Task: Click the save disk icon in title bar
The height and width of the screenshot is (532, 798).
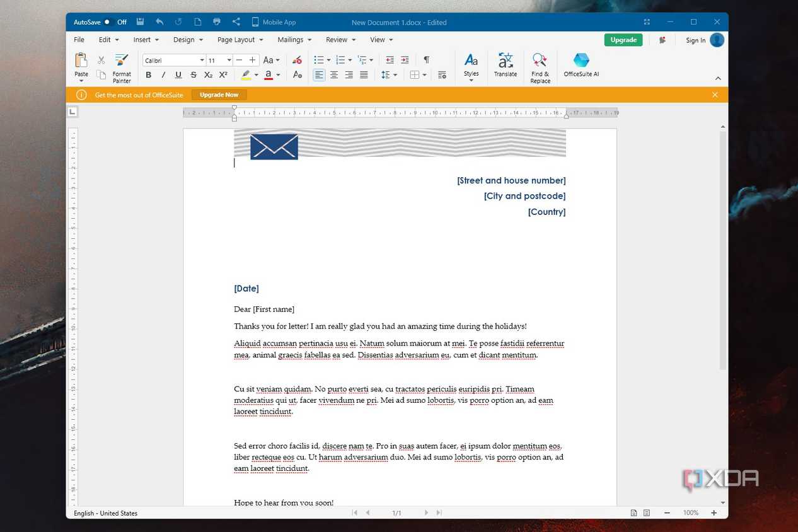Action: pyautogui.click(x=140, y=22)
